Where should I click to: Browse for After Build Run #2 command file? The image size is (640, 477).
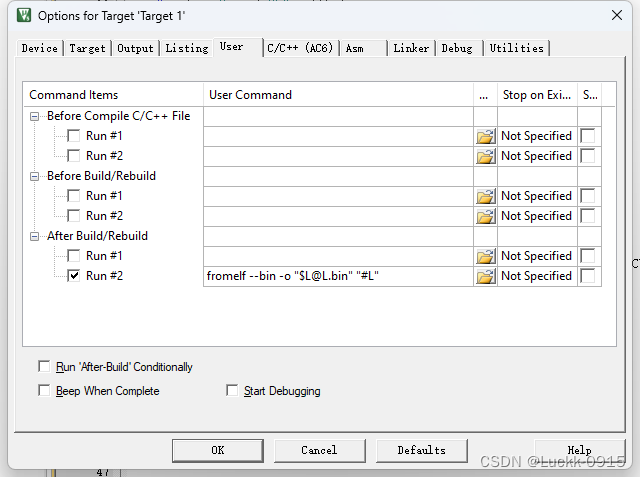485,276
